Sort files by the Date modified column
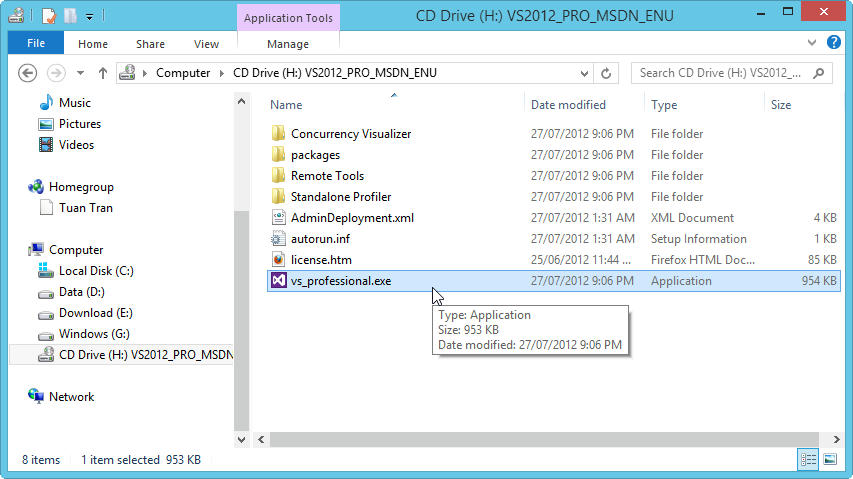 [x=568, y=105]
